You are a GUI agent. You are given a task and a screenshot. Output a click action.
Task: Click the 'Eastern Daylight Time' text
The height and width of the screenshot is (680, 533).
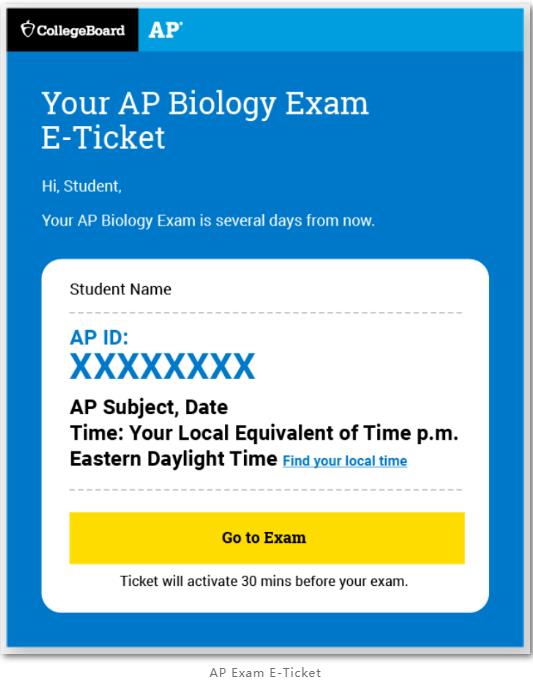click(173, 458)
